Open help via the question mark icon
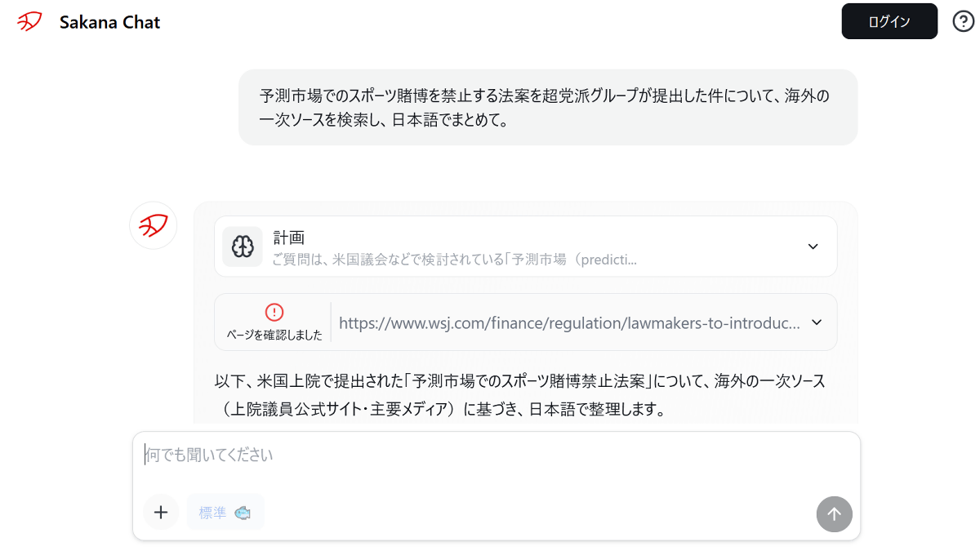 coord(964,21)
